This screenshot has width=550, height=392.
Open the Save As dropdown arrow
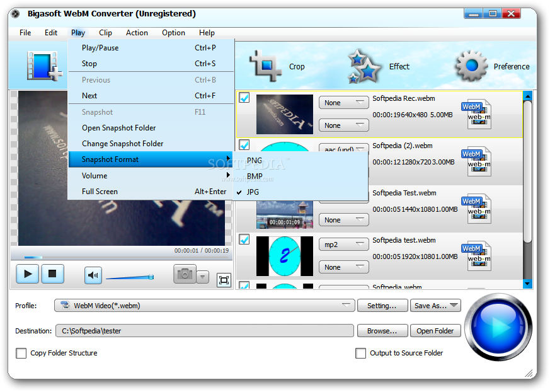[x=454, y=305]
